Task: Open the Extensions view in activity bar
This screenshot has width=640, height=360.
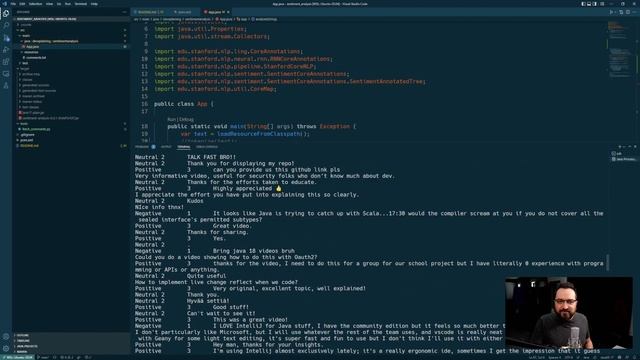Action: tap(6, 62)
